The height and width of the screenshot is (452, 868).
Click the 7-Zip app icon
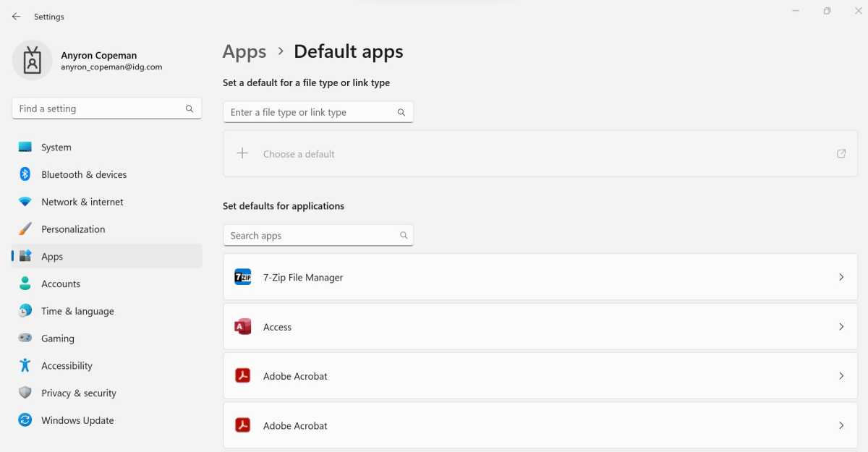click(x=243, y=277)
